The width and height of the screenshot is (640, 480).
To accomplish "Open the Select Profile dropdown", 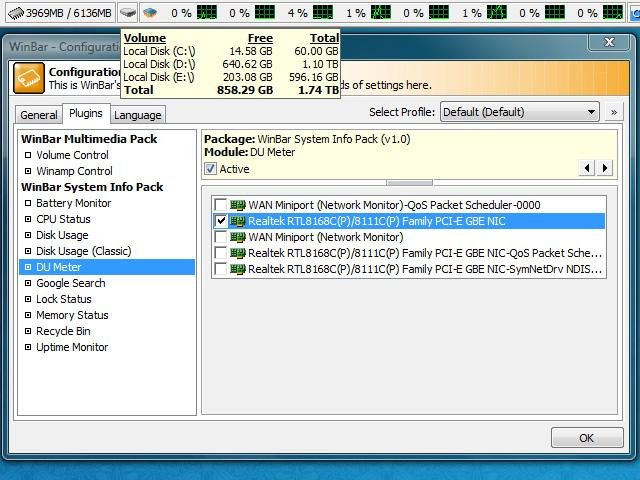I will 520,112.
